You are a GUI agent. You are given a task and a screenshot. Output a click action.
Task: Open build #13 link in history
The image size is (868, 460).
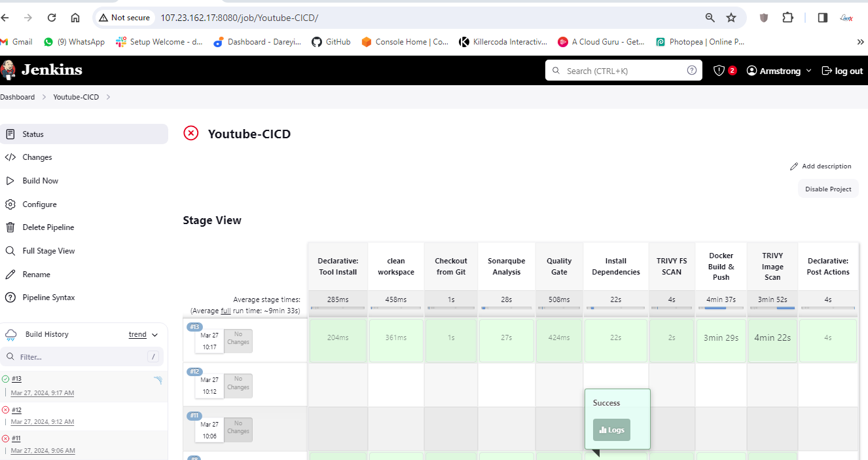click(16, 379)
